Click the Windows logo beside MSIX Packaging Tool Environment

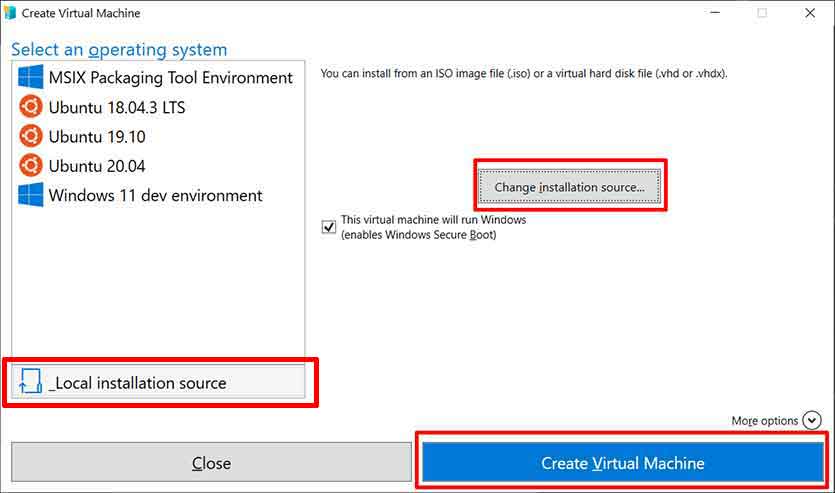[30, 77]
